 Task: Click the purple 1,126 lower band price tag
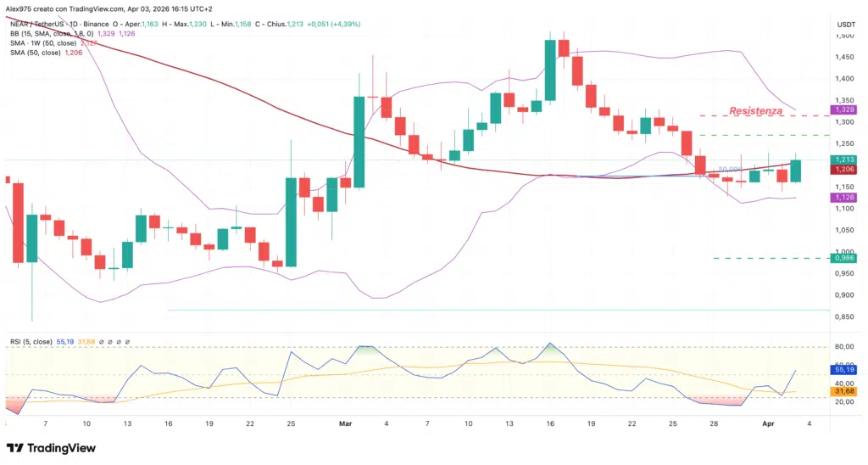click(843, 198)
